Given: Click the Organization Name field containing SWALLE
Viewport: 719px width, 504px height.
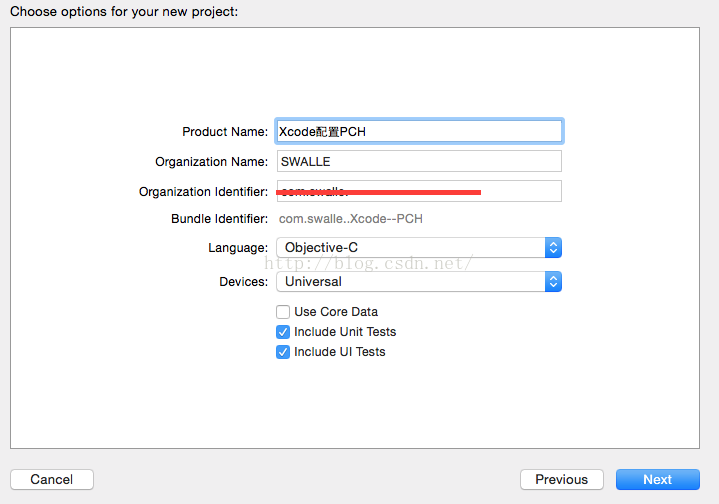Looking at the screenshot, I should [x=419, y=161].
